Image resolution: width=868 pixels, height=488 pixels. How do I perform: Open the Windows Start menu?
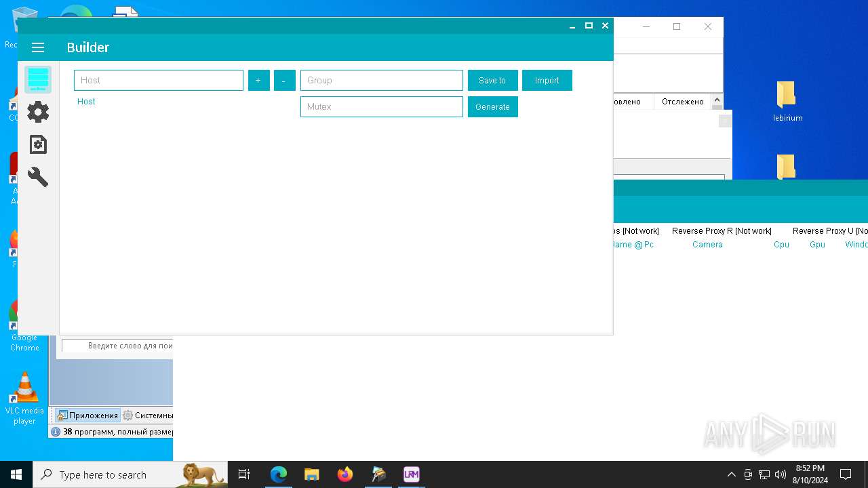[16, 474]
